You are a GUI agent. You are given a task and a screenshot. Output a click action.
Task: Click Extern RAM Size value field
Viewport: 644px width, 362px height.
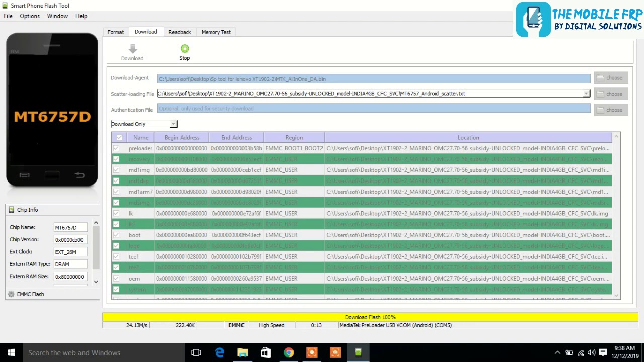(x=70, y=277)
